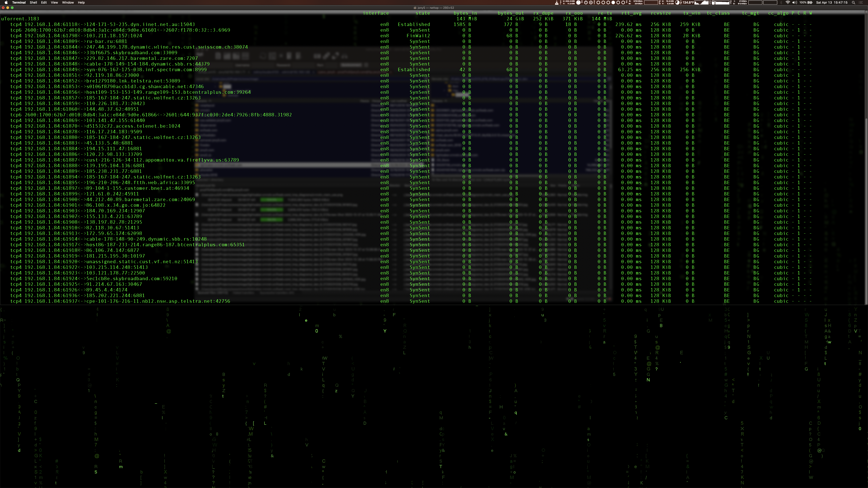Screen dimensions: 868x488
Task: Open the Wi-Fi status menu
Action: (788, 2)
